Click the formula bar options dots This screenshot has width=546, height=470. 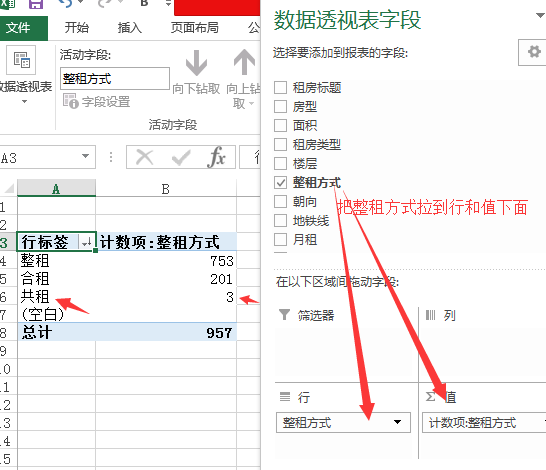coord(111,157)
